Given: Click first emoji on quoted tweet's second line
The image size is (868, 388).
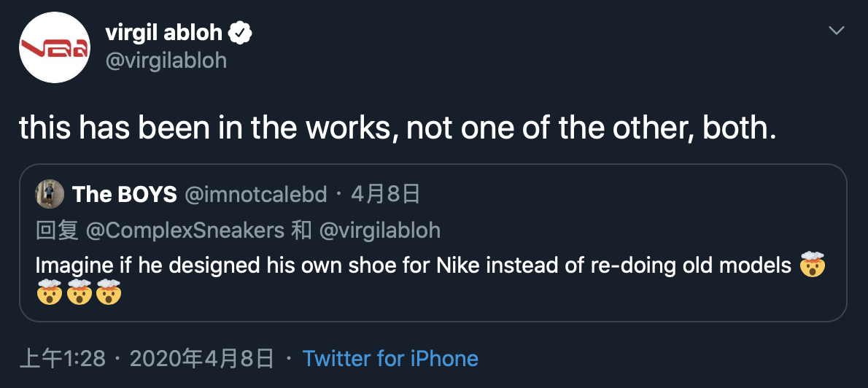Looking at the screenshot, I should click(x=49, y=294).
